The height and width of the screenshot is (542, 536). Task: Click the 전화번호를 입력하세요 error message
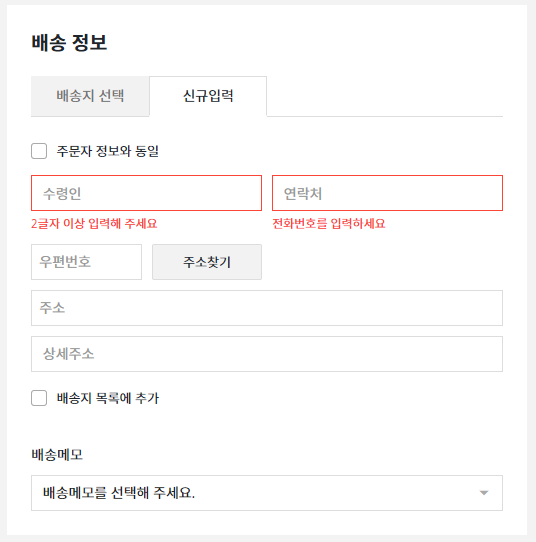329,224
